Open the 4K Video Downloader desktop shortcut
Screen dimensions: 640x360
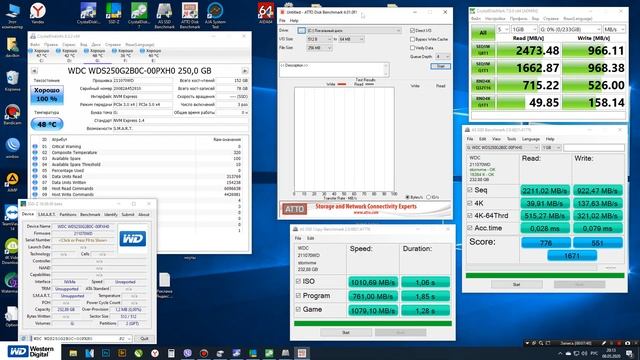tap(11, 251)
